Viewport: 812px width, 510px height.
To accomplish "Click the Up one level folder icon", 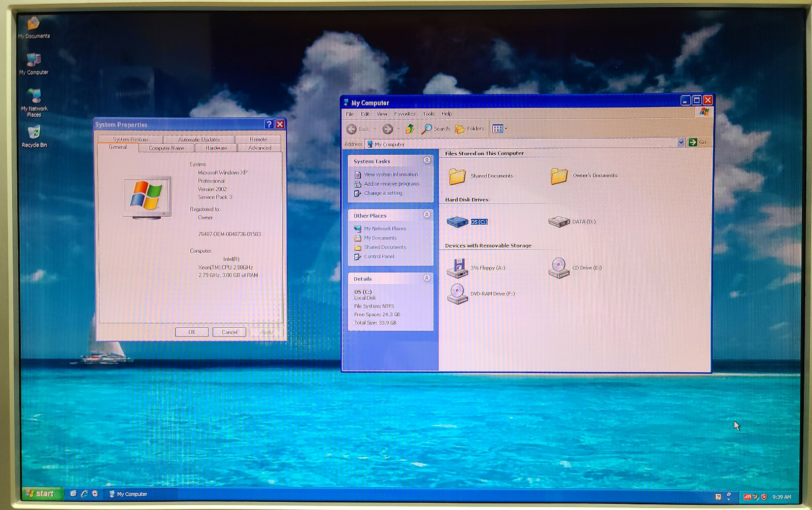I will click(x=410, y=128).
